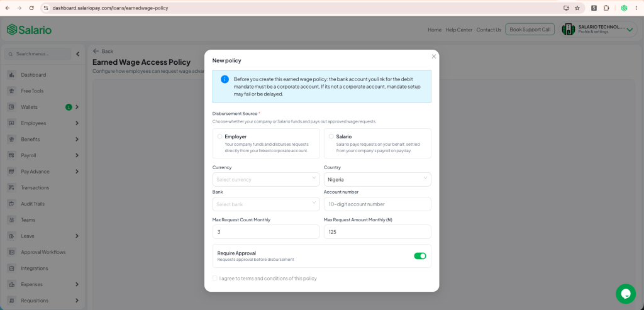Viewport: 644px width, 310px height.
Task: Click the Integrations icon in sidebar
Action: pyautogui.click(x=12, y=268)
